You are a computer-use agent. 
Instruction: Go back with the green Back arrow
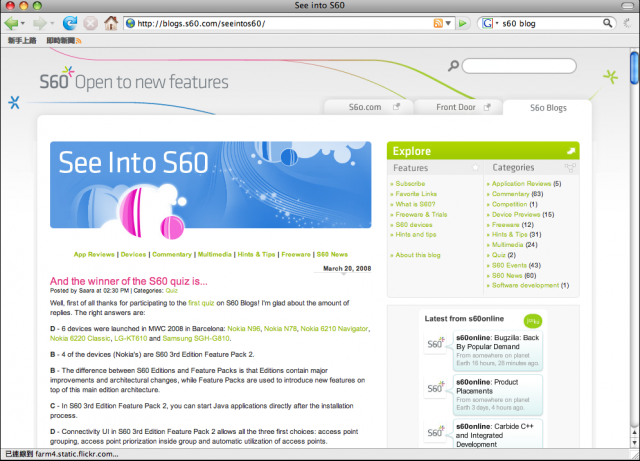pyautogui.click(x=11, y=23)
